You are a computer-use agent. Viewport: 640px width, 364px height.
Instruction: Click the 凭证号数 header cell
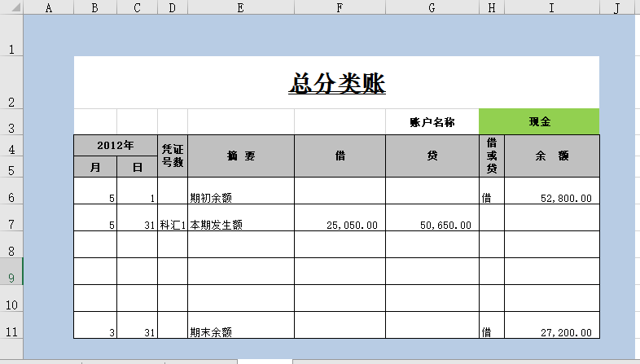[173, 156]
